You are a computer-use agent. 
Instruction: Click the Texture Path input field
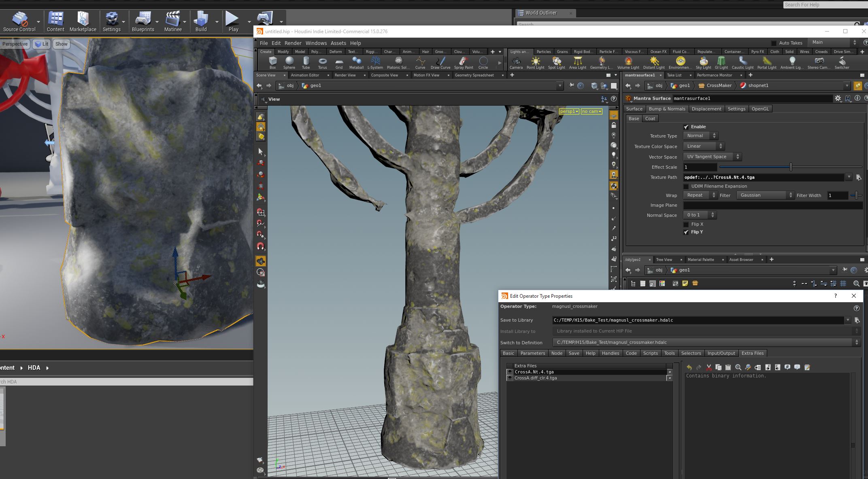pyautogui.click(x=764, y=177)
